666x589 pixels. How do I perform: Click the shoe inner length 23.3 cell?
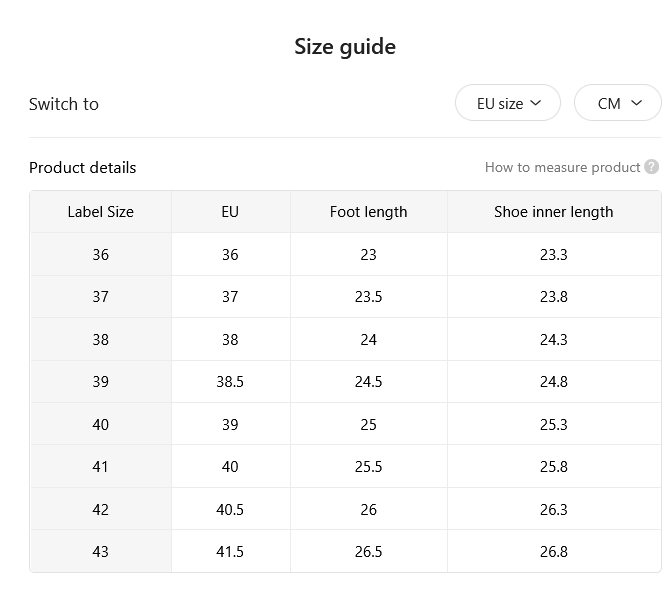[553, 254]
